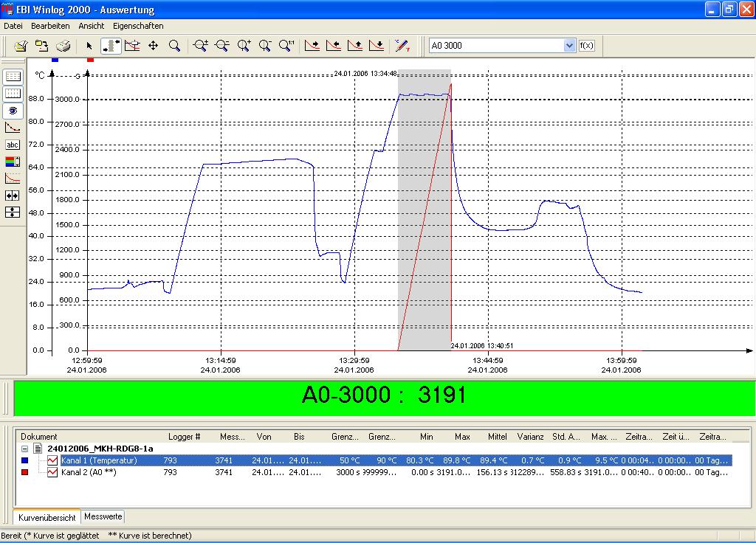The height and width of the screenshot is (543, 756).
Task: Click the Min column header
Action: 426,437
